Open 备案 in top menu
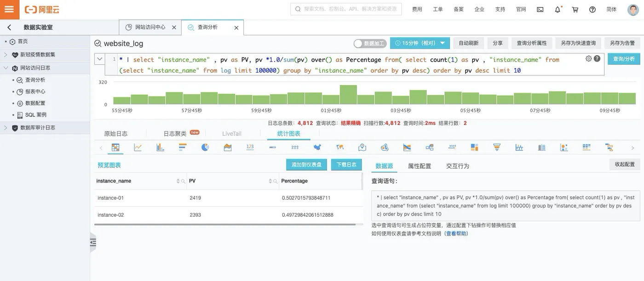The image size is (644, 281). (459, 9)
